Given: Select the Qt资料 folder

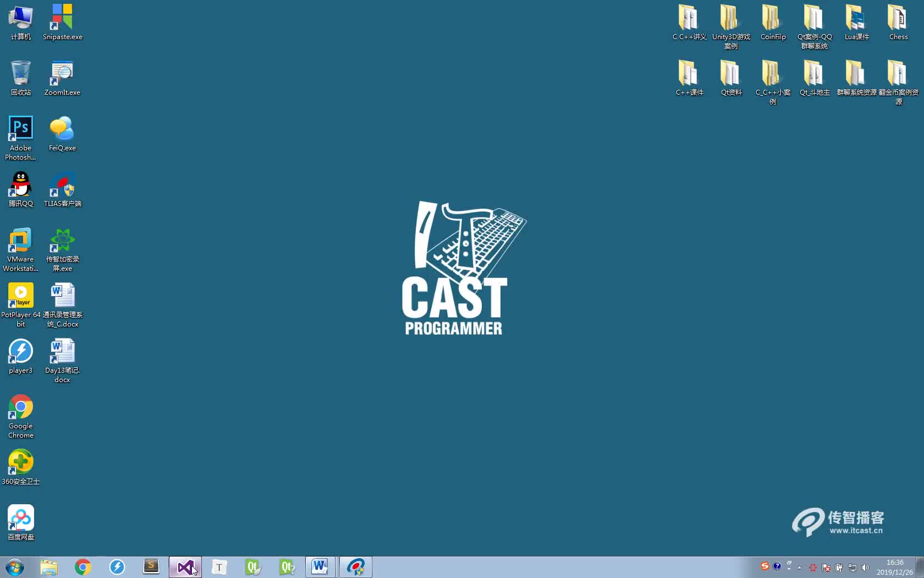Looking at the screenshot, I should point(731,78).
